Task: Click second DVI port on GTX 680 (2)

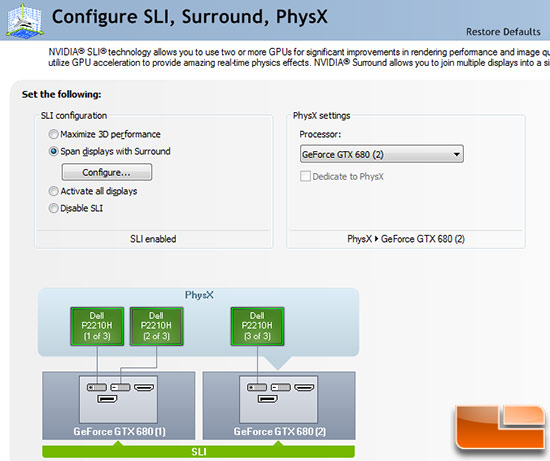Action: click(281, 387)
